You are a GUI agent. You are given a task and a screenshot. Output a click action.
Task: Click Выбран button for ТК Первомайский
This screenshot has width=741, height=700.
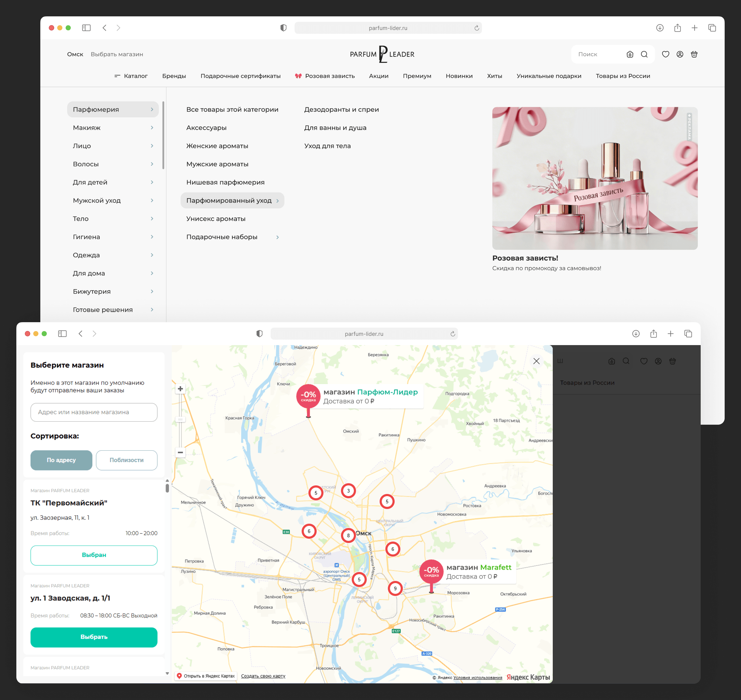(x=94, y=556)
